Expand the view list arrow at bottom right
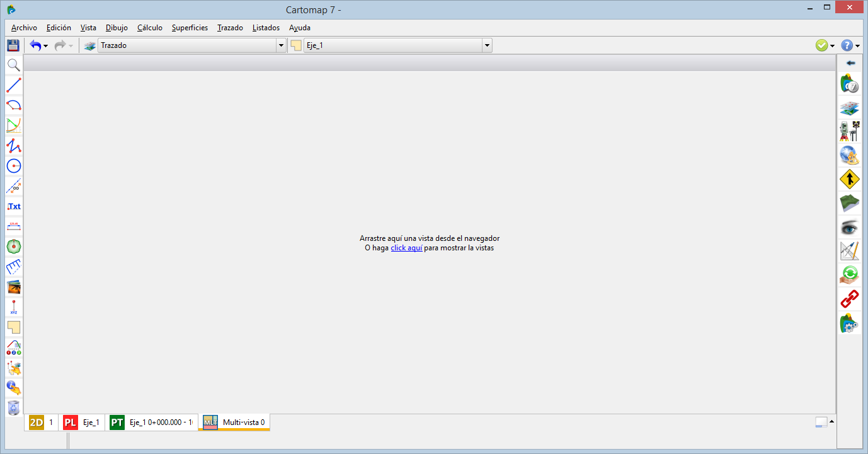The height and width of the screenshot is (454, 868). [832, 421]
